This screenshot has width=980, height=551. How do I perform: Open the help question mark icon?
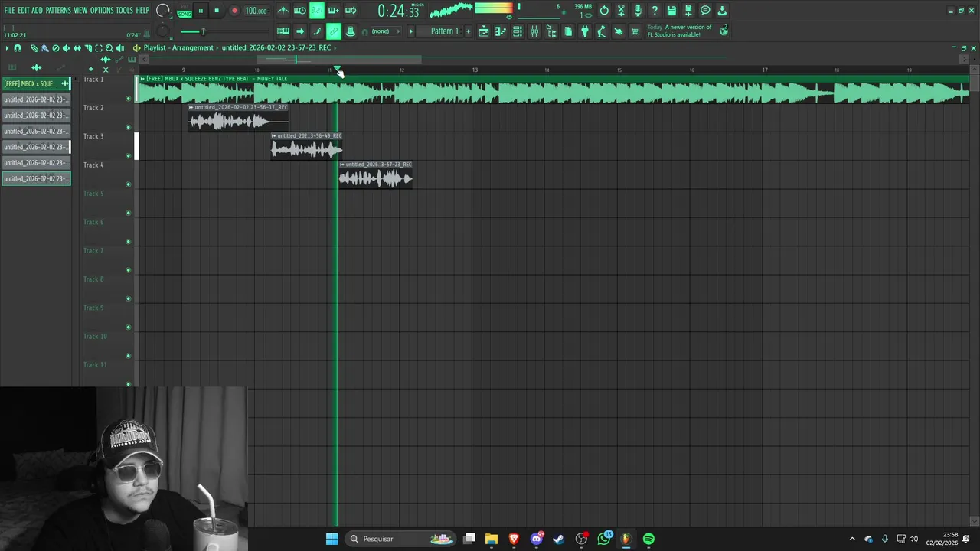655,11
